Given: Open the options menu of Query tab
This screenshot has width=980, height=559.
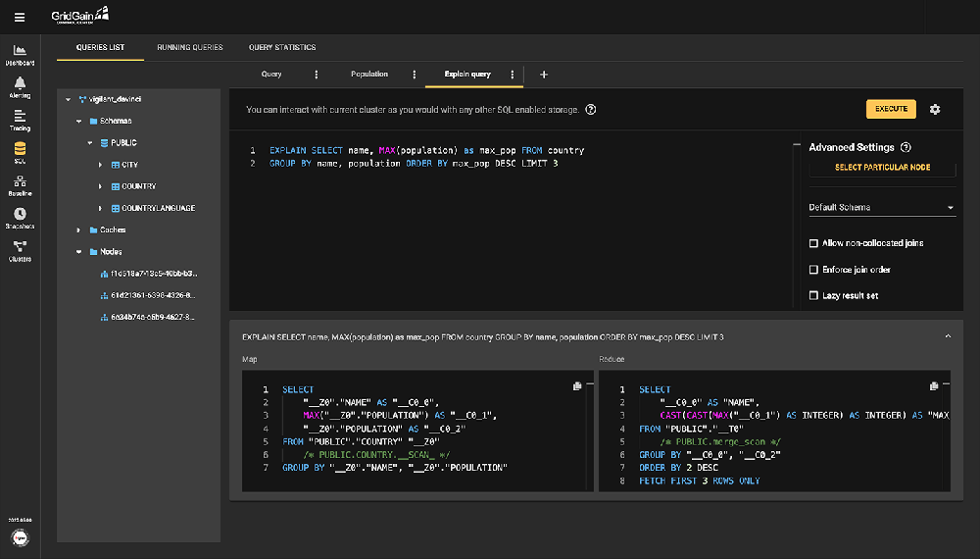Looking at the screenshot, I should 317,75.
